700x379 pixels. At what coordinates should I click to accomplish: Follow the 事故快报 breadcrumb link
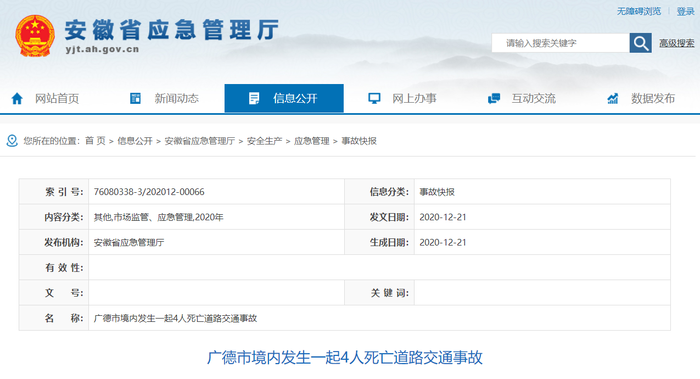tap(359, 141)
